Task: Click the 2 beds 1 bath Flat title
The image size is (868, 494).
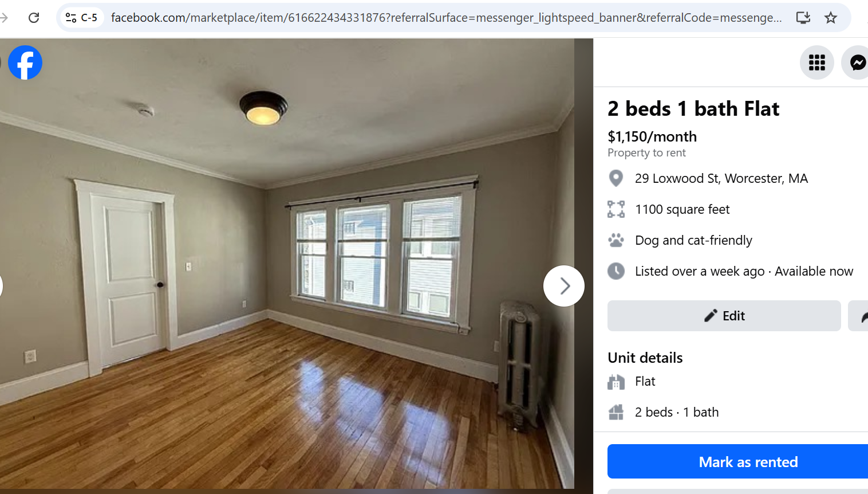Action: (x=693, y=109)
